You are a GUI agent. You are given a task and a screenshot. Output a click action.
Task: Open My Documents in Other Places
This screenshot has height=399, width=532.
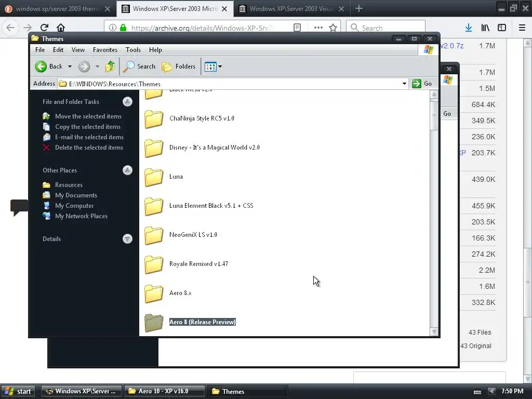click(76, 195)
